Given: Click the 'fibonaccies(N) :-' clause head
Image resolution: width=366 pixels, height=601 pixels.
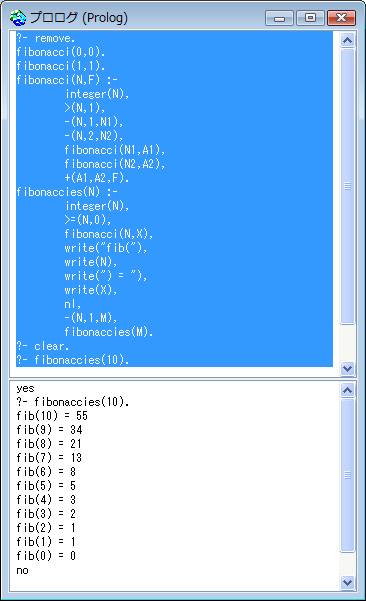Looking at the screenshot, I should (67, 192).
